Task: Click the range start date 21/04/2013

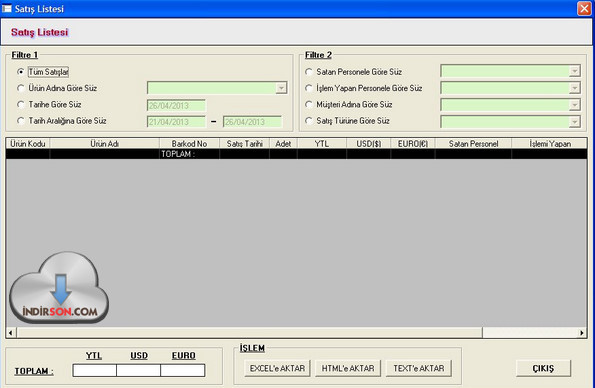Action: tap(176, 122)
